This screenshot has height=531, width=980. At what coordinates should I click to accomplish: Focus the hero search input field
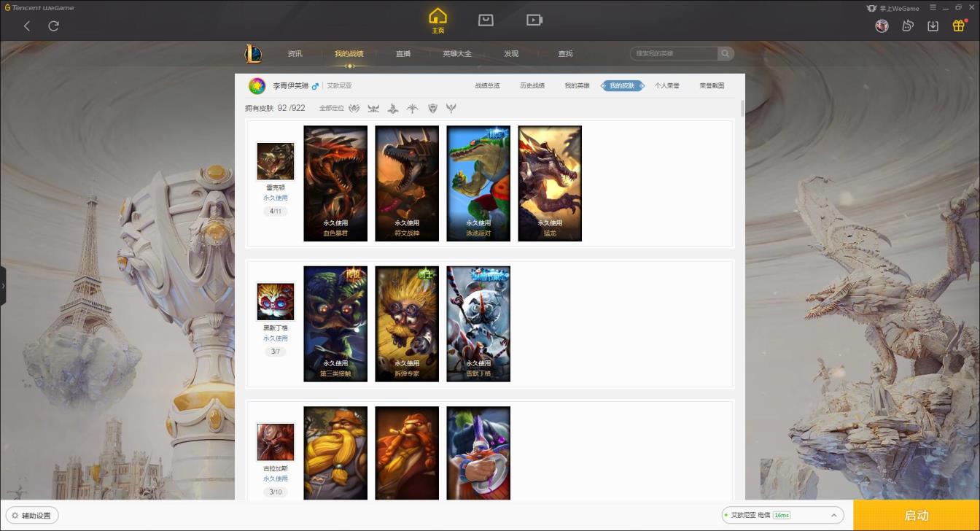674,53
